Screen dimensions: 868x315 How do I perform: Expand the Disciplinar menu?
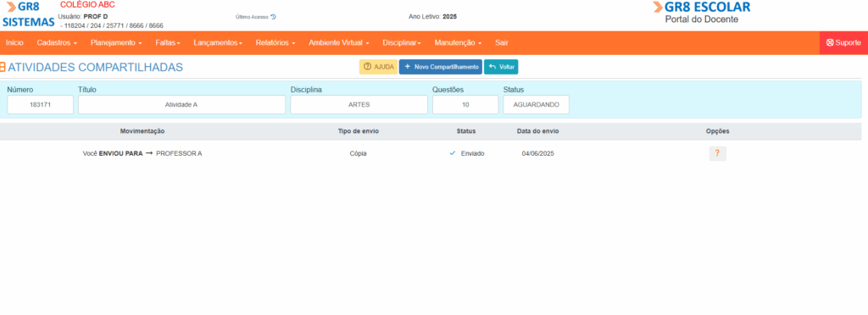[x=402, y=42]
